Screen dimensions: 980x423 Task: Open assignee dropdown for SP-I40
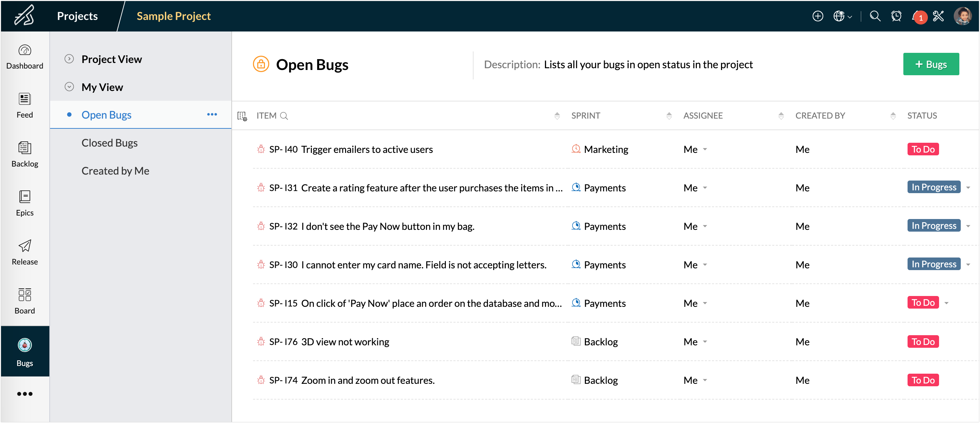tap(705, 149)
